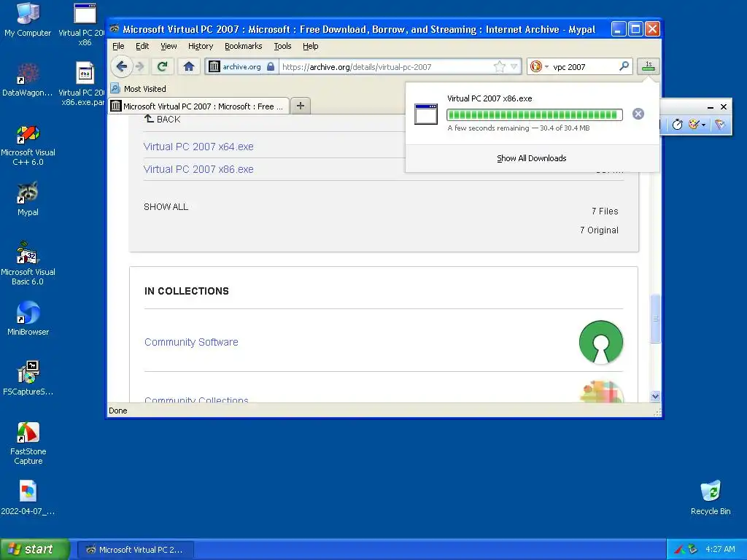Open the Bookmarks menu

(x=243, y=46)
